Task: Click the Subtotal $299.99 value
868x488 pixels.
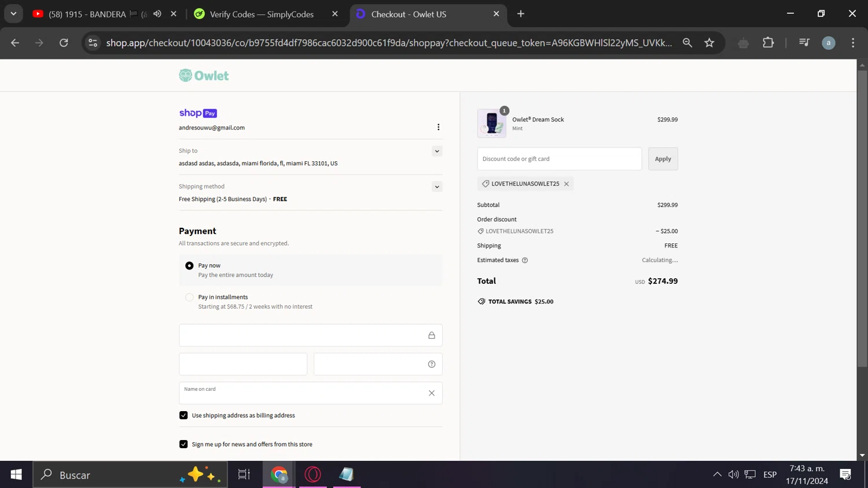Action: tap(667, 205)
